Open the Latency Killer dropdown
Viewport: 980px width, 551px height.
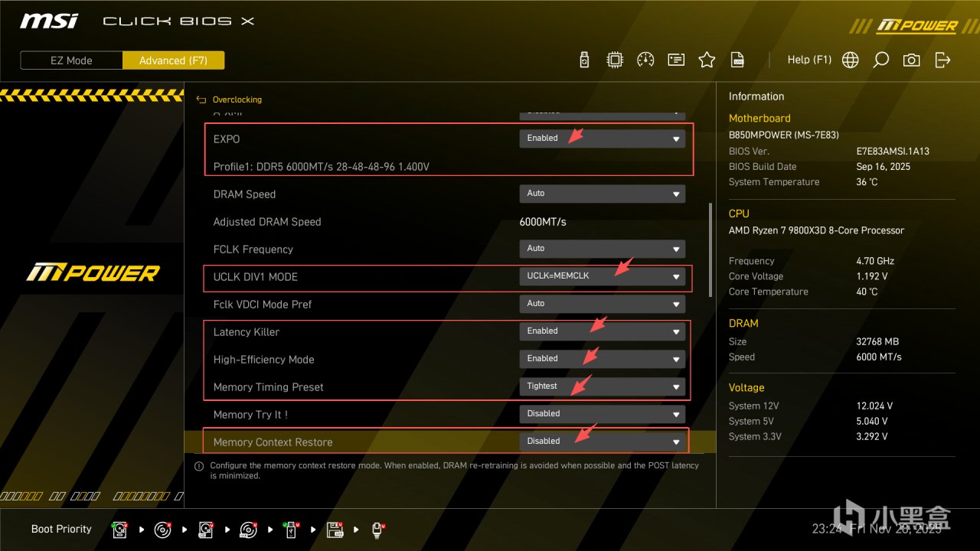click(x=602, y=331)
